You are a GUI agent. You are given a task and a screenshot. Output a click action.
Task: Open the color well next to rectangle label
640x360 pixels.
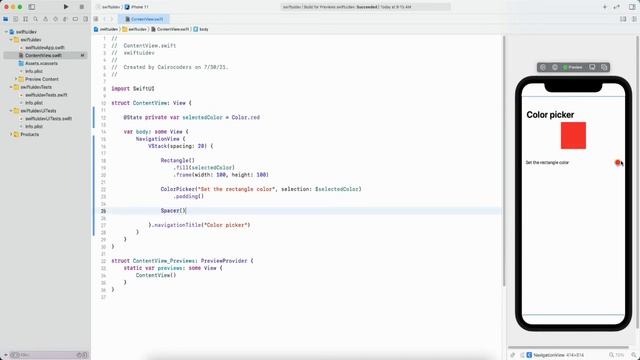[618, 162]
